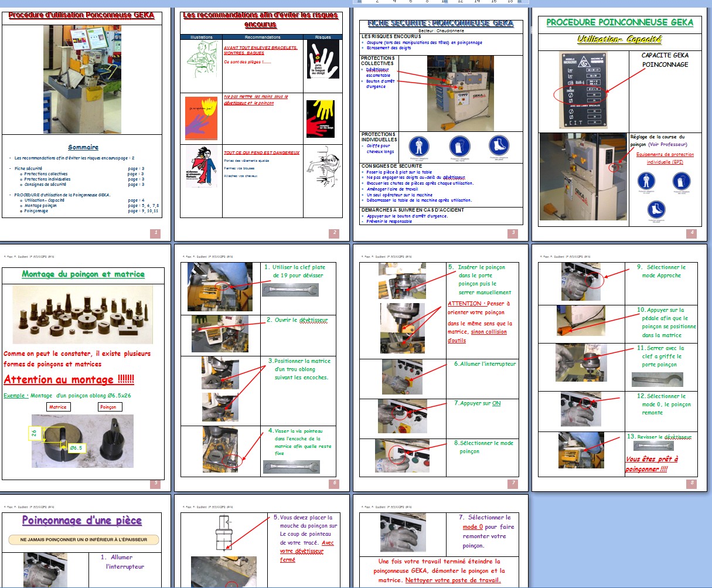Click 'CAPACITE GEKA POINCONNAGE' text
712x588 pixels.
665,60
